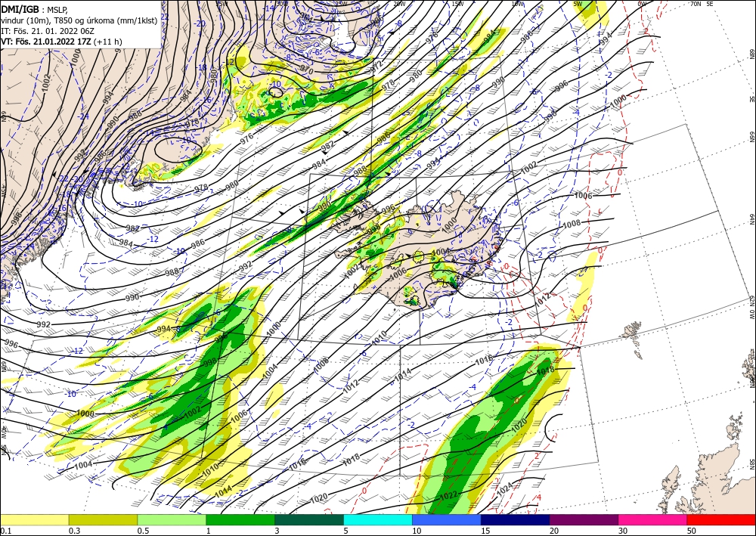Click the 'IT: Fös. 21. 01. 2022 06Z' initial time line
Image resolution: width=756 pixels, height=536 pixels.
click(x=48, y=31)
